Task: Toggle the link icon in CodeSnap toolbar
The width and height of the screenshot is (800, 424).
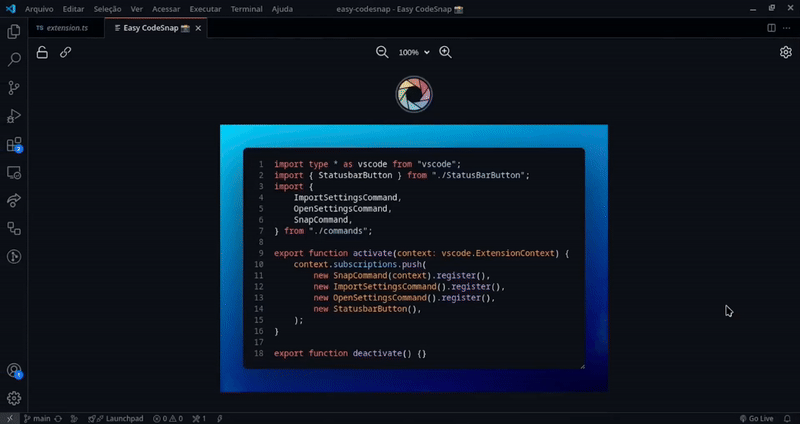Action: [x=65, y=52]
